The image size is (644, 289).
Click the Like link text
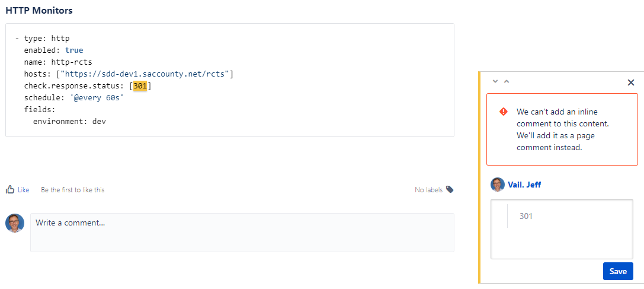click(x=24, y=190)
